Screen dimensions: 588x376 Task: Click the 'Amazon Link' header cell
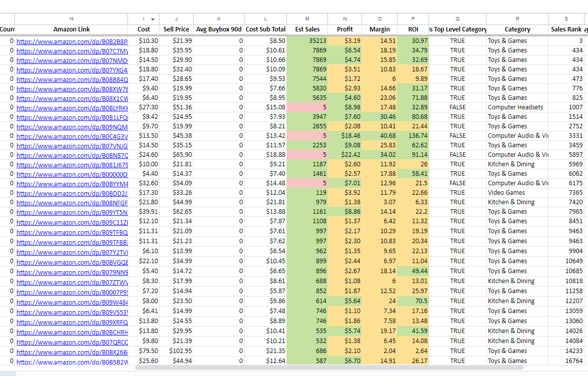click(71, 29)
